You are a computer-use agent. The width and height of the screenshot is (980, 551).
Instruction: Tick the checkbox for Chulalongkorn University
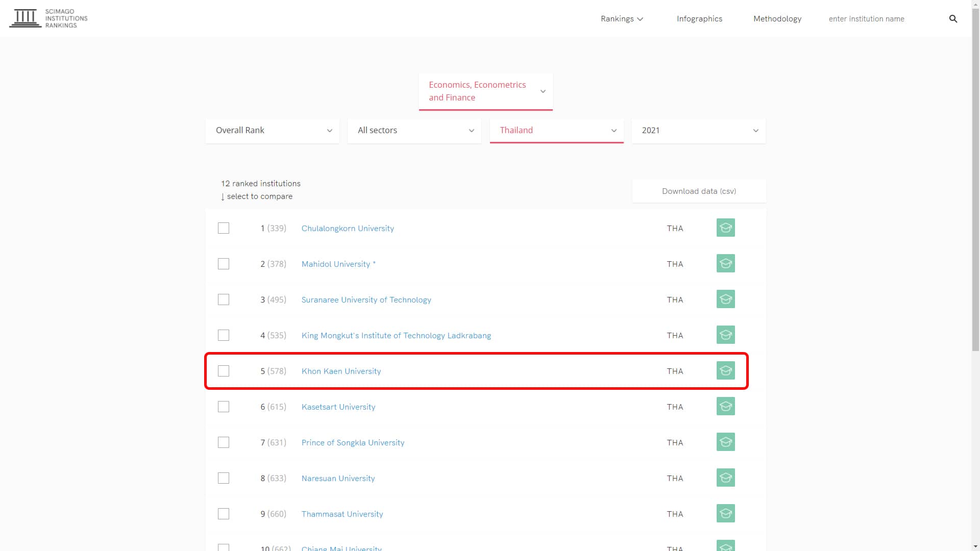click(x=224, y=228)
